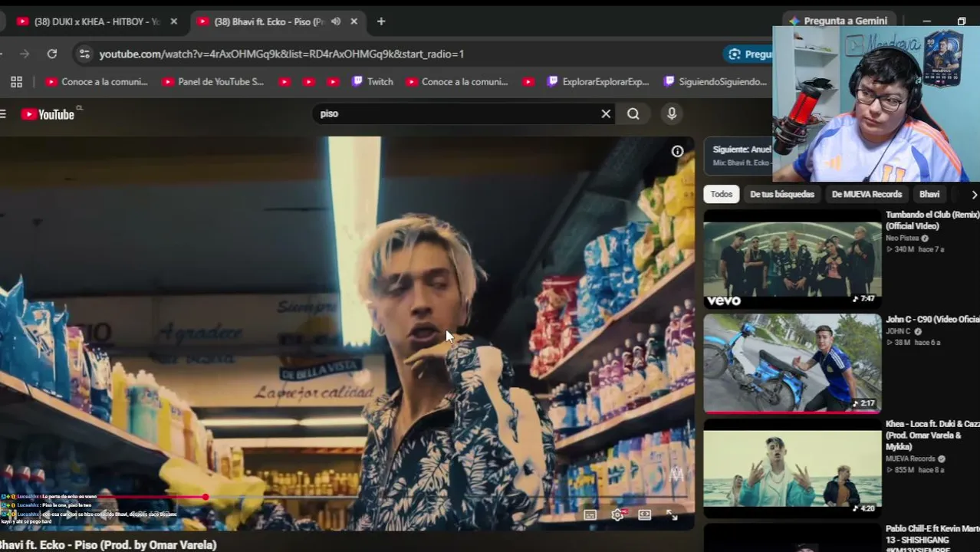Go forward in browser history
Image resolution: width=980 pixels, height=552 pixels.
[25, 54]
